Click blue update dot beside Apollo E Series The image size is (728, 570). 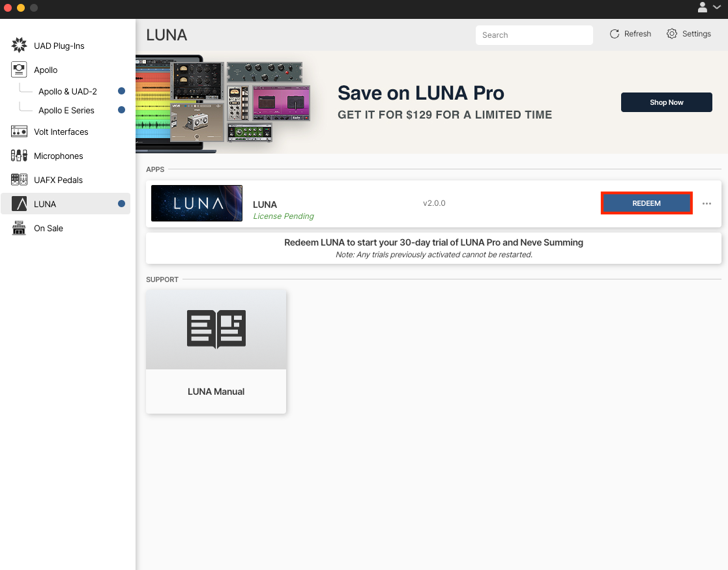point(122,110)
